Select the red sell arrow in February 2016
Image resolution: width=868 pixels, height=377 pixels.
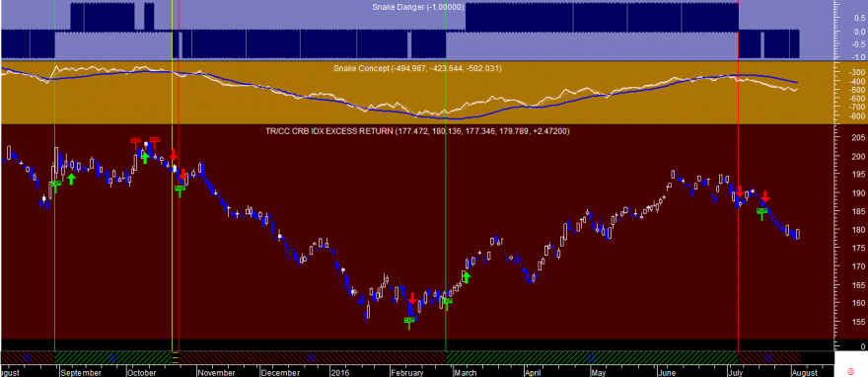point(412,298)
